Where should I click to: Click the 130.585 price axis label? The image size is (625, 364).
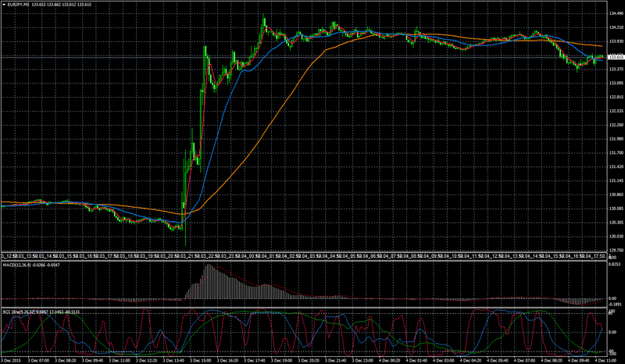[616, 208]
